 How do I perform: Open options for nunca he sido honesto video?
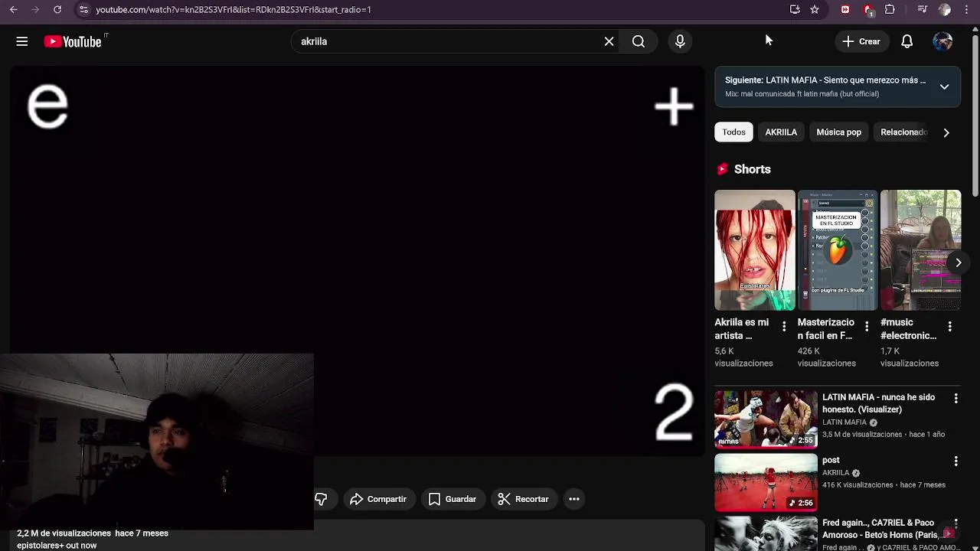(x=955, y=399)
